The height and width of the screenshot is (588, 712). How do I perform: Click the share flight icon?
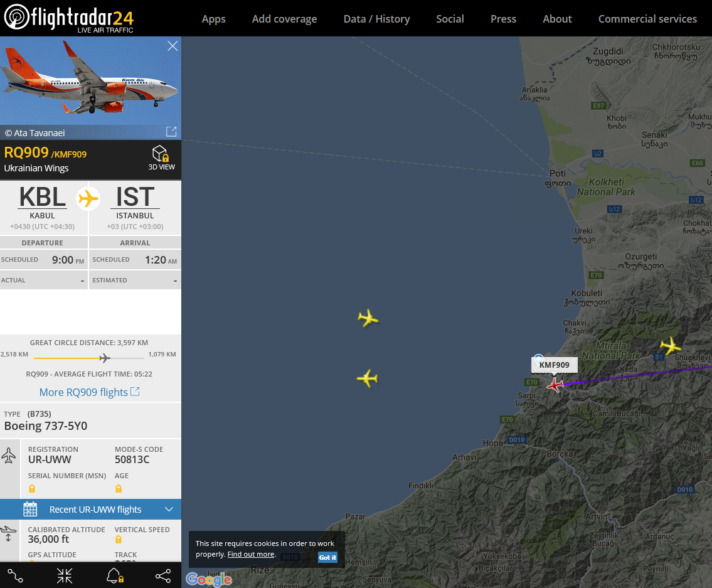coord(163,575)
